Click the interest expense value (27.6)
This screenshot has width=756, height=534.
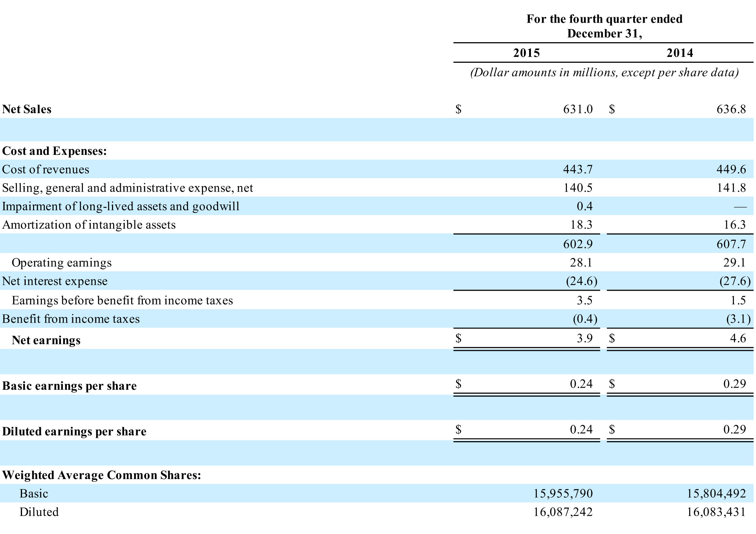(735, 281)
